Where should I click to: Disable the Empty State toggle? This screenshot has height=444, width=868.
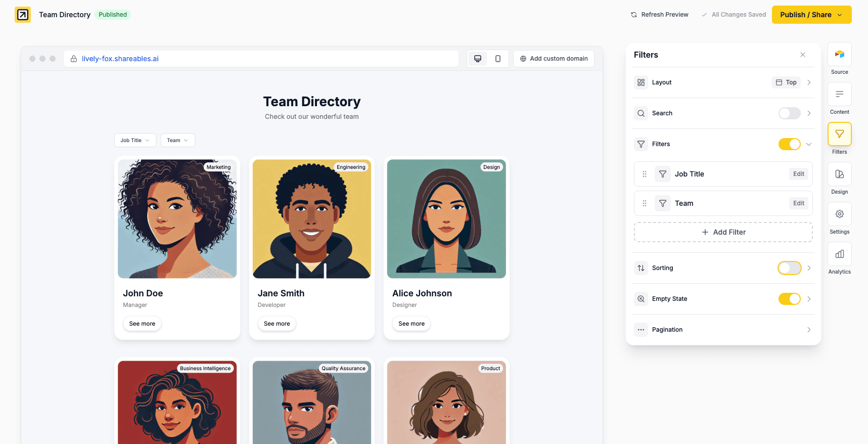[789, 299]
